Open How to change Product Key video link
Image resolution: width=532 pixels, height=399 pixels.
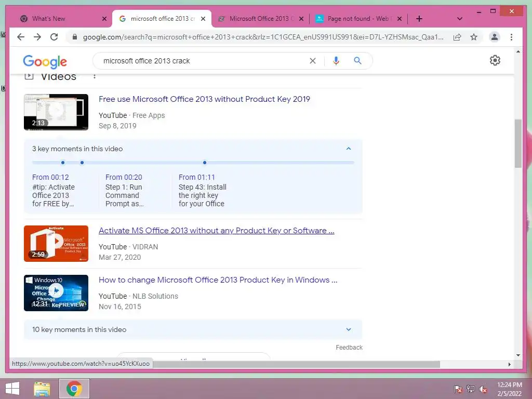tap(218, 280)
